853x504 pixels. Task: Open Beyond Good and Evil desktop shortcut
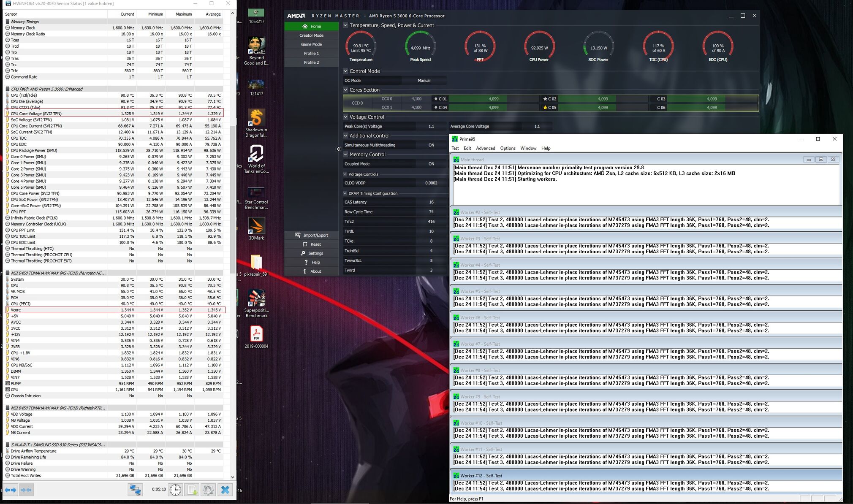click(x=256, y=51)
